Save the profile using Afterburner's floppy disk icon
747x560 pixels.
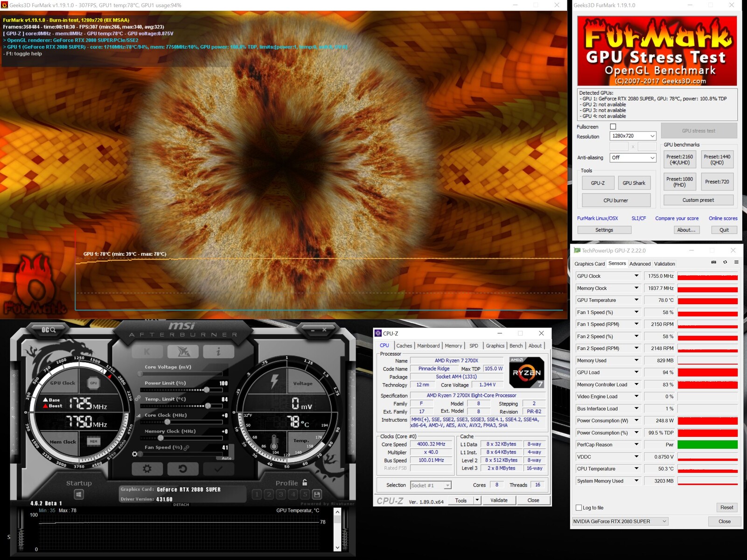coord(317,494)
